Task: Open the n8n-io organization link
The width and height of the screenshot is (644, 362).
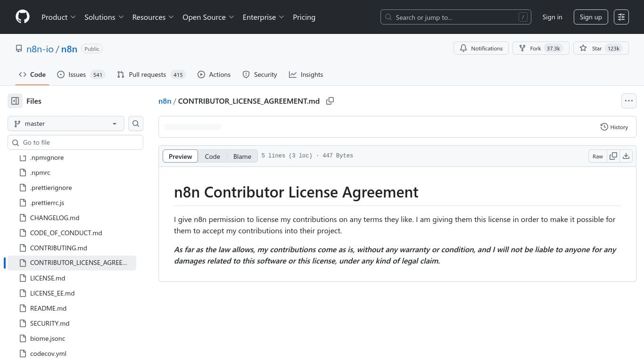Action: (x=40, y=49)
